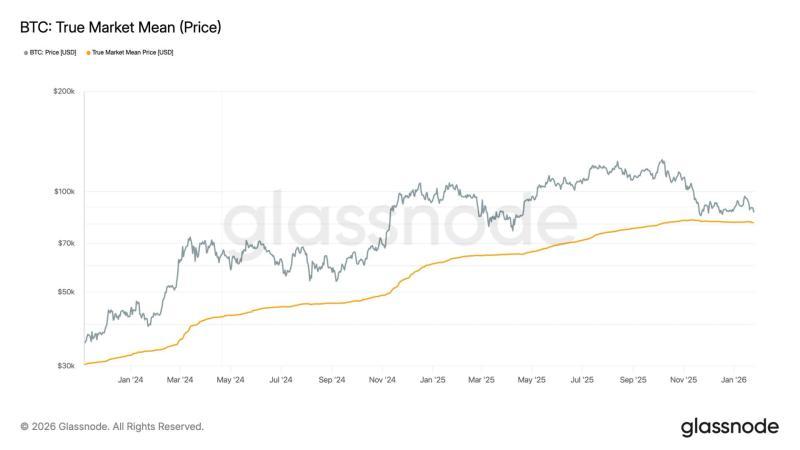Click the Jan '24 x-axis tick label

click(x=130, y=380)
